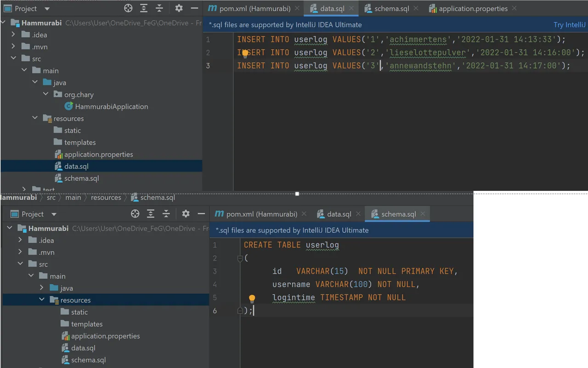The image size is (588, 368).
Task: Expand .idea folder in CREATE TABLE window
Action: pos(20,240)
